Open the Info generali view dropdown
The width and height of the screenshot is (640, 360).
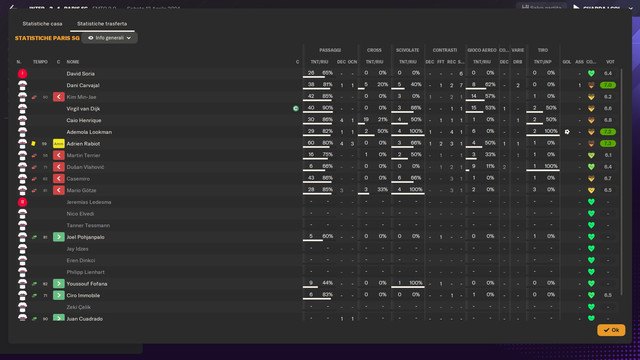pyautogui.click(x=109, y=38)
